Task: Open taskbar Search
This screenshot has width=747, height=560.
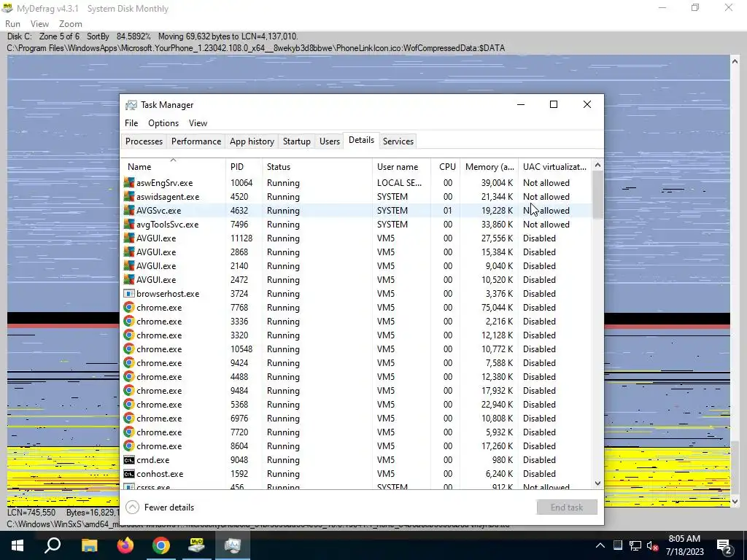Action: (x=53, y=545)
